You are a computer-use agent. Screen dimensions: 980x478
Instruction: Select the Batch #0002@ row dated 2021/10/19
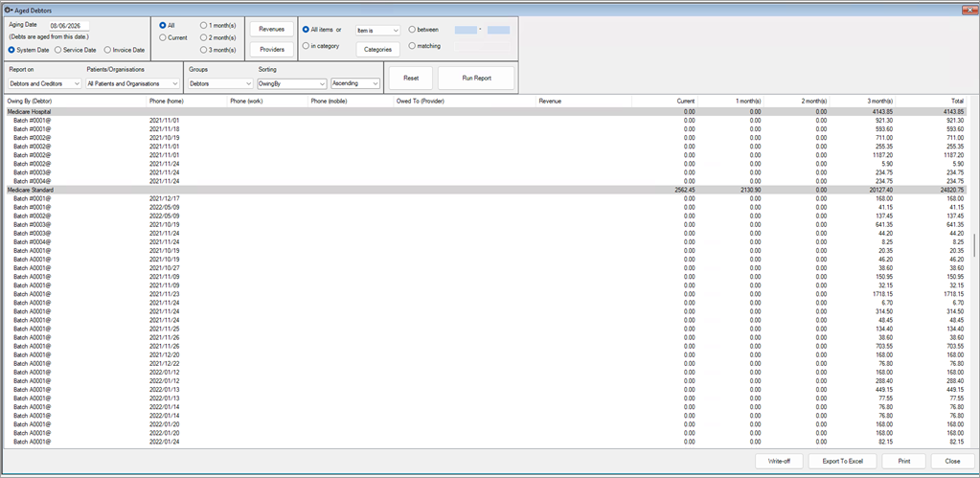click(487, 138)
